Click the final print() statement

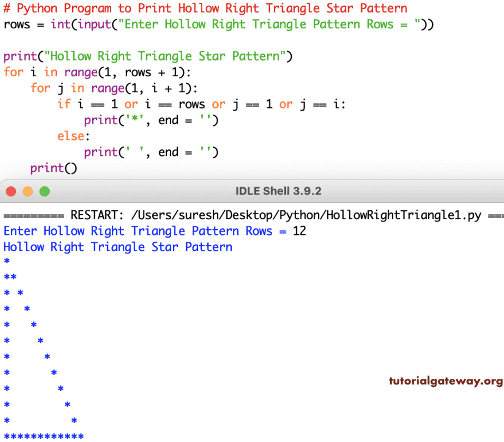point(53,167)
